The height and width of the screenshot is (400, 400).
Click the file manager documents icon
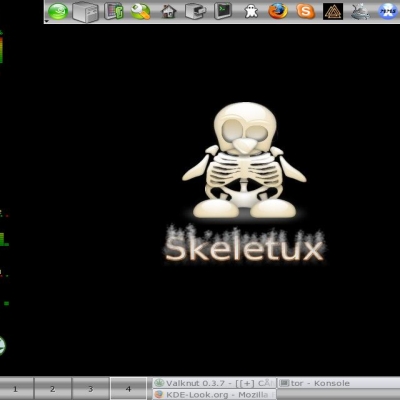[x=113, y=11]
